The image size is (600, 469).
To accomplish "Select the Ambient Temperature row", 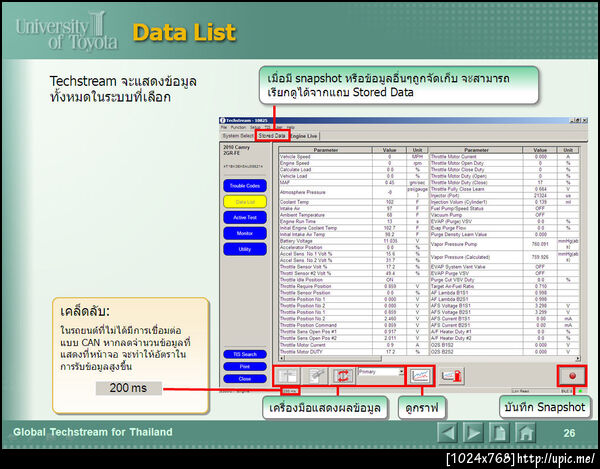I will [x=353, y=215].
